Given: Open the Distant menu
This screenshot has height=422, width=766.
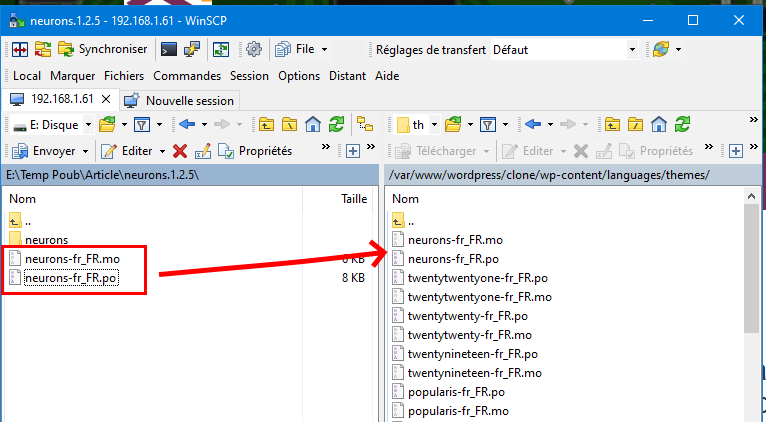Looking at the screenshot, I should click(x=347, y=76).
